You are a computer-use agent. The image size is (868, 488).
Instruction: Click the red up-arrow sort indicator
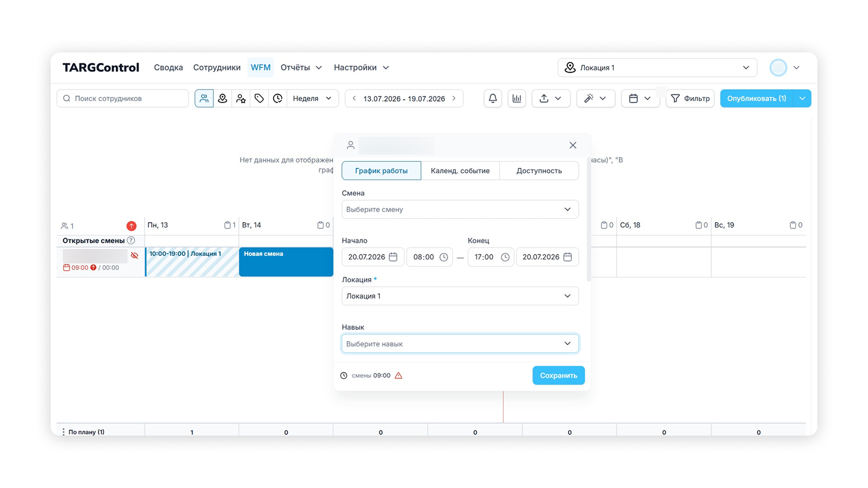pyautogui.click(x=131, y=226)
